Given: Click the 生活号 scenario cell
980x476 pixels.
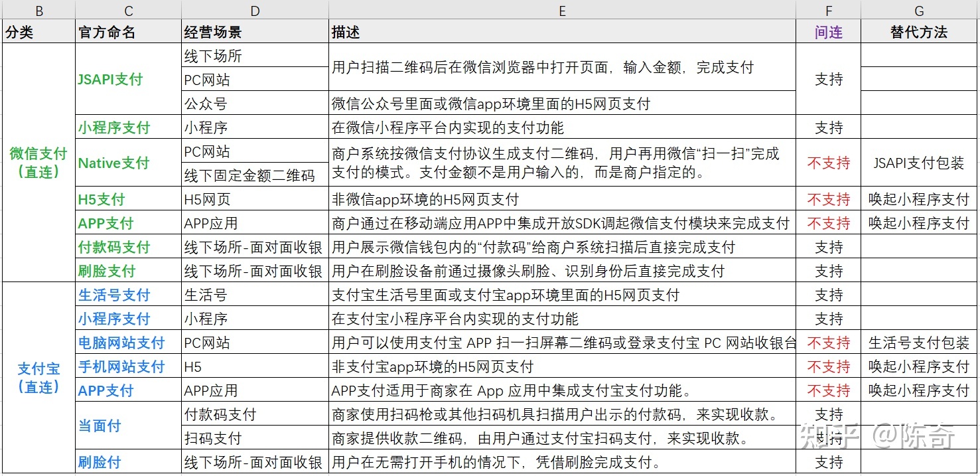Looking at the screenshot, I should point(255,295).
